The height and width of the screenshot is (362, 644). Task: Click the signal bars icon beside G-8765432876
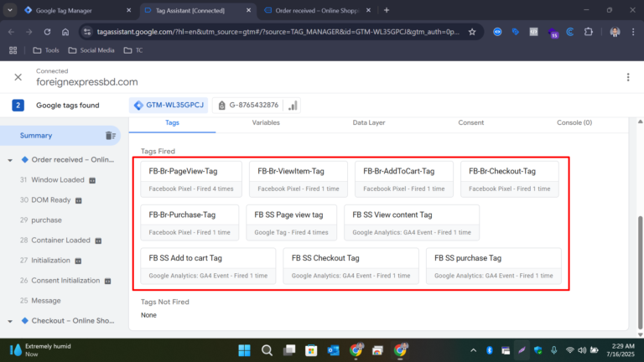point(293,106)
